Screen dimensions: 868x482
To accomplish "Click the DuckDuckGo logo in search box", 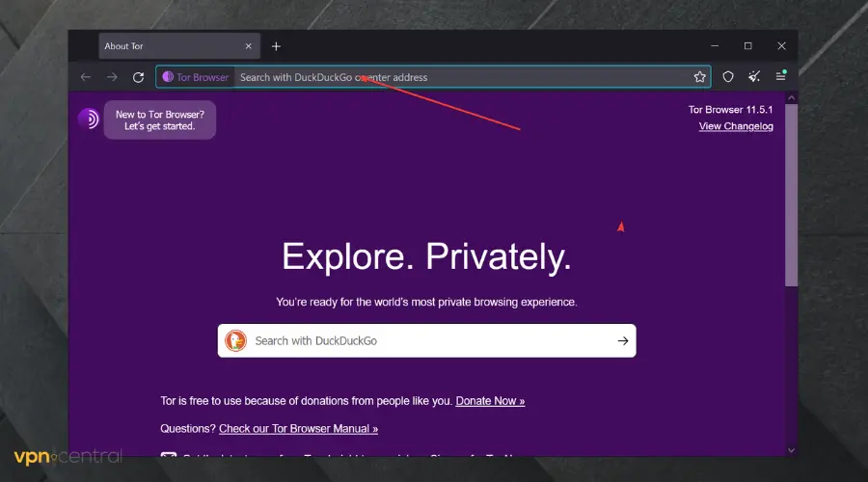I will click(x=236, y=341).
